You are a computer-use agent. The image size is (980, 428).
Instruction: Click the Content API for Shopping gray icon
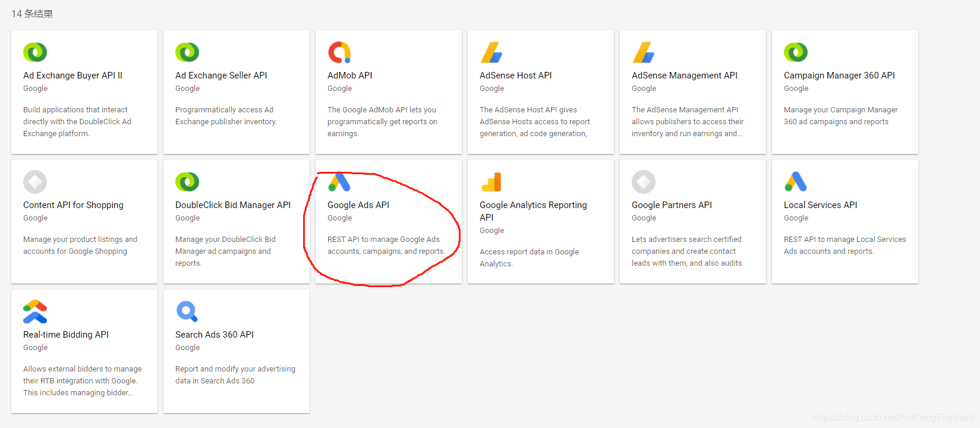[x=35, y=182]
